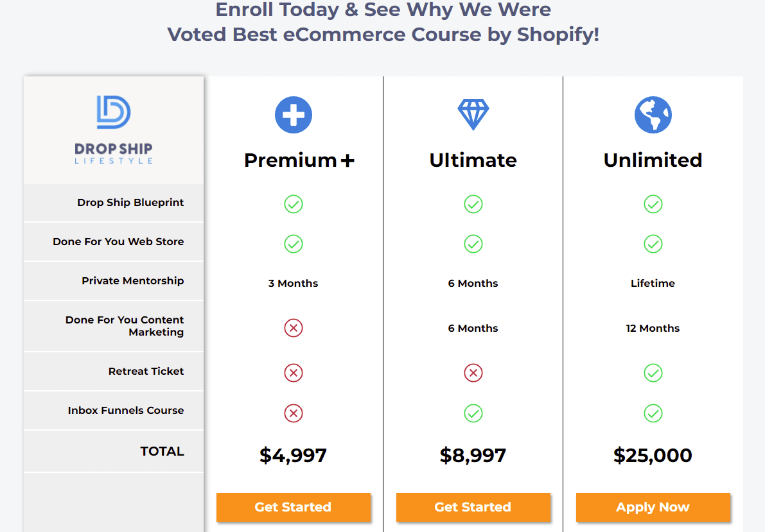Screen dimensions: 765x532
Task: Click Premium+ Drop Ship Blueprint green checkmark
Action: point(293,204)
